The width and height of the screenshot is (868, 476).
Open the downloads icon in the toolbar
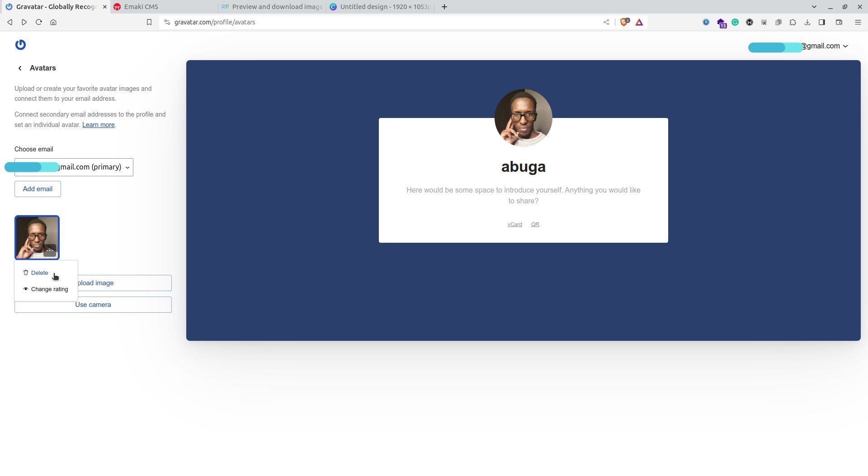[807, 22]
